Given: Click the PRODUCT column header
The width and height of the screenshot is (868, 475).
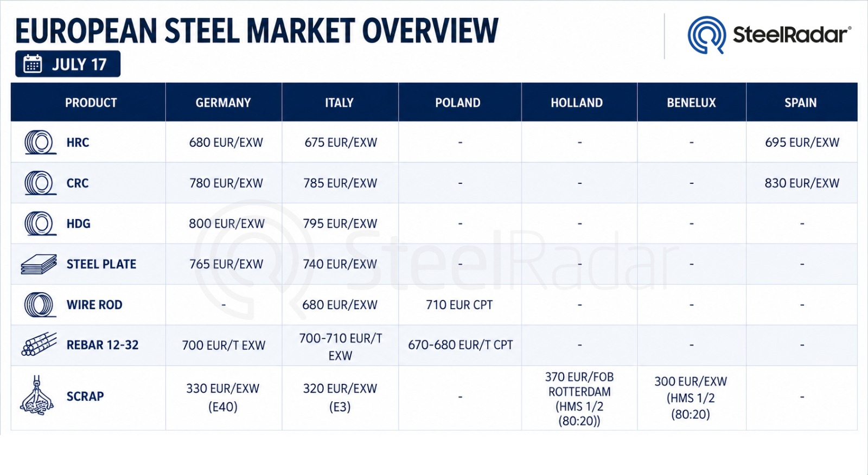Looking at the screenshot, I should pos(91,102).
